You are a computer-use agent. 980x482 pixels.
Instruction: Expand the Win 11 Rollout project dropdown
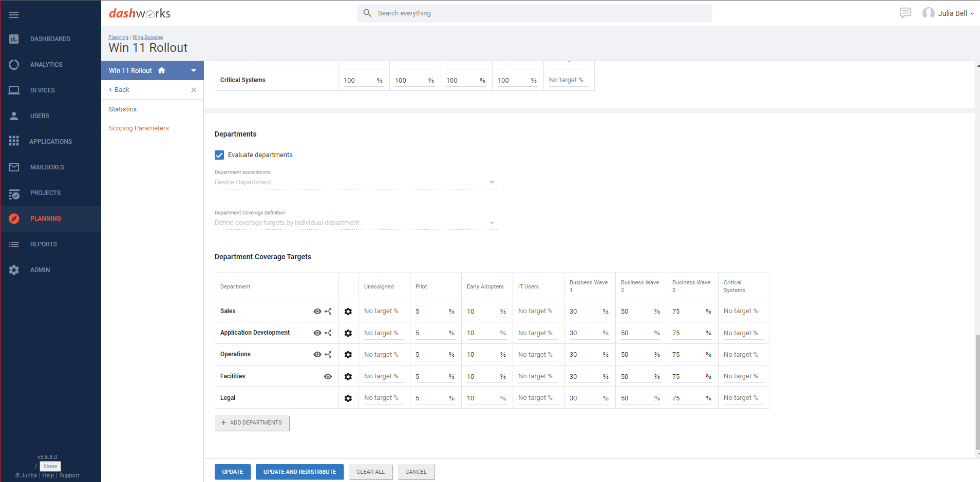coord(194,71)
